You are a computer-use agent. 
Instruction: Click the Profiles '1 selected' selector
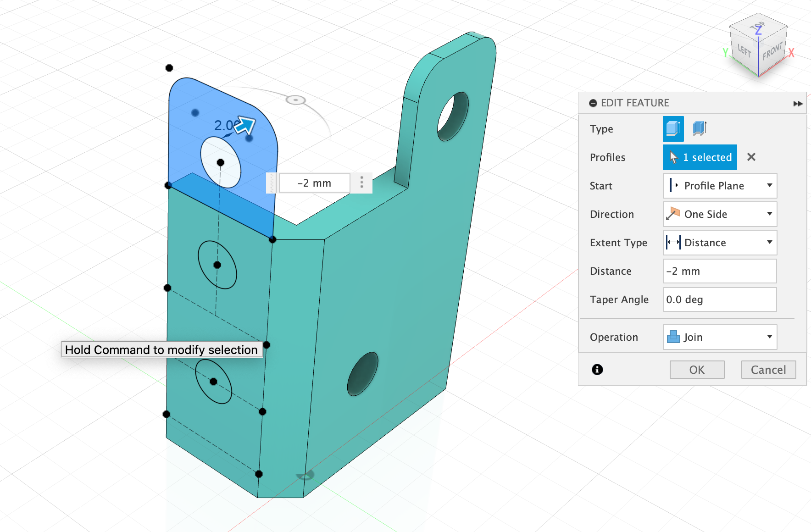pos(700,157)
